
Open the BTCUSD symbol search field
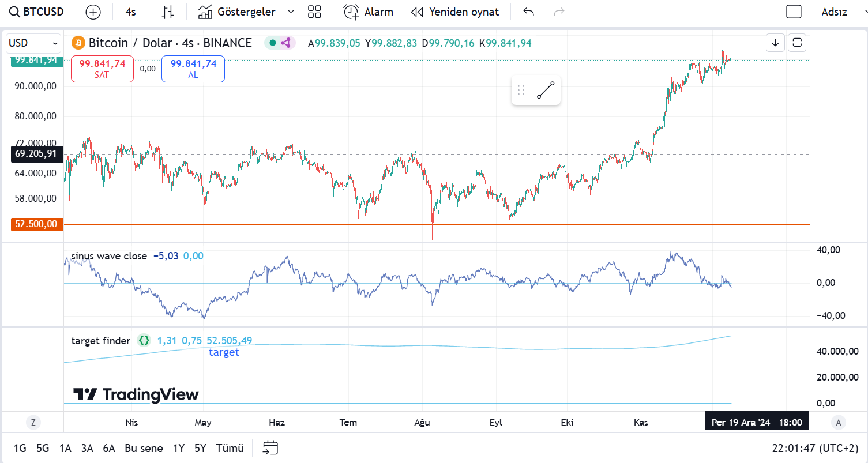point(37,12)
